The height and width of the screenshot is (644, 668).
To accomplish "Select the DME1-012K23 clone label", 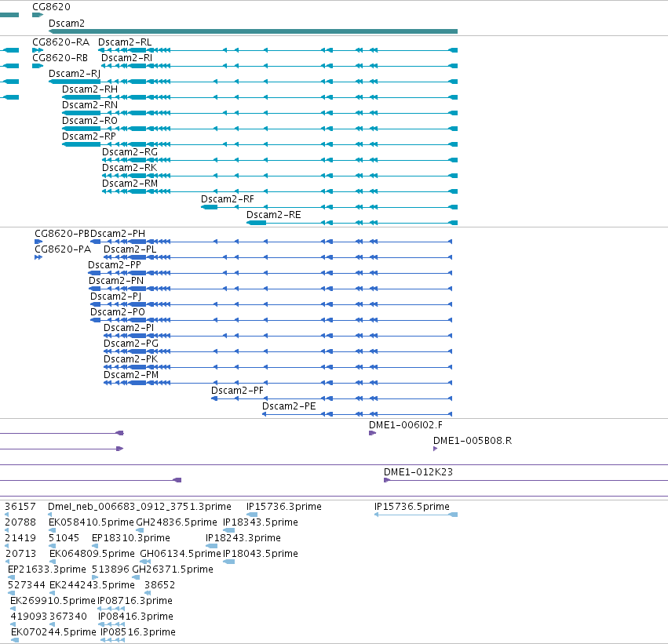I will click(418, 472).
